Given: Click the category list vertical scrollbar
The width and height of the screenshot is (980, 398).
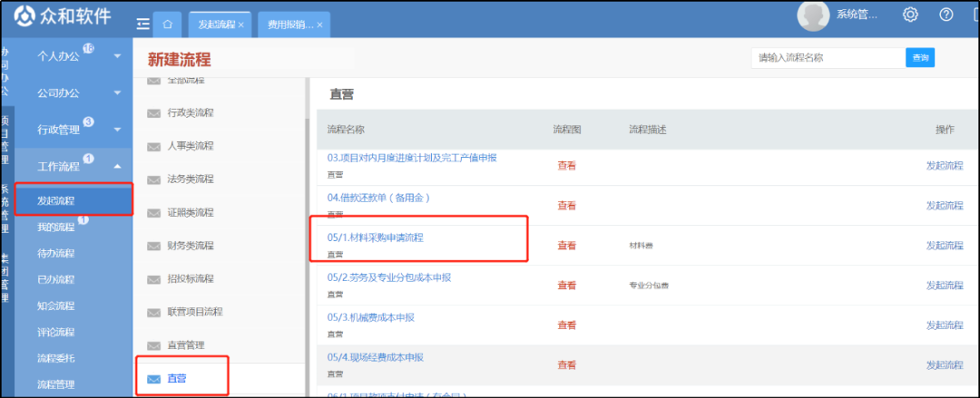Looking at the screenshot, I should pos(307,250).
